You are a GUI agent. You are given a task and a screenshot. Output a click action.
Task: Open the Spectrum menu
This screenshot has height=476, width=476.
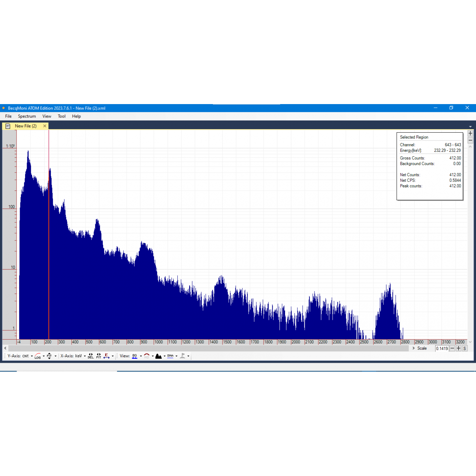pyautogui.click(x=27, y=116)
